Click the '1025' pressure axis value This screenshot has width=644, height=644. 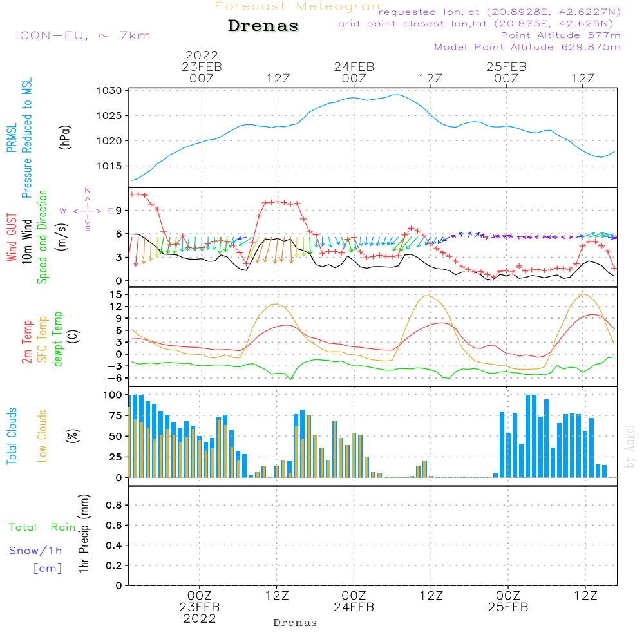109,116
